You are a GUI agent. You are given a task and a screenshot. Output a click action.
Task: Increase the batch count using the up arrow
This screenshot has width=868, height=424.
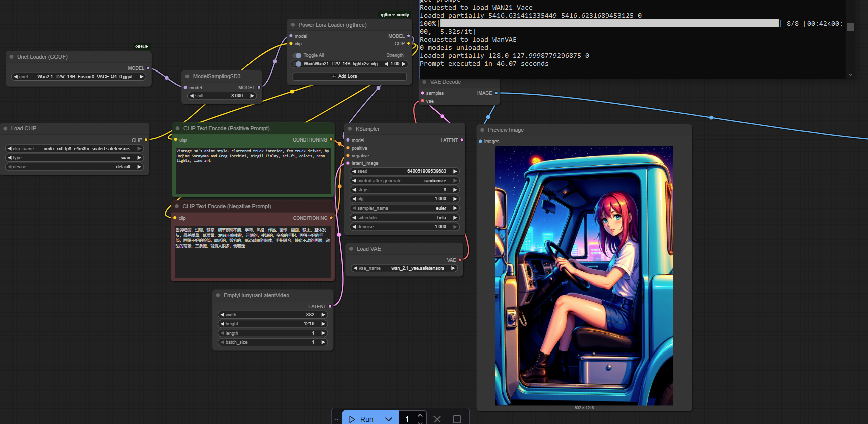click(x=420, y=415)
